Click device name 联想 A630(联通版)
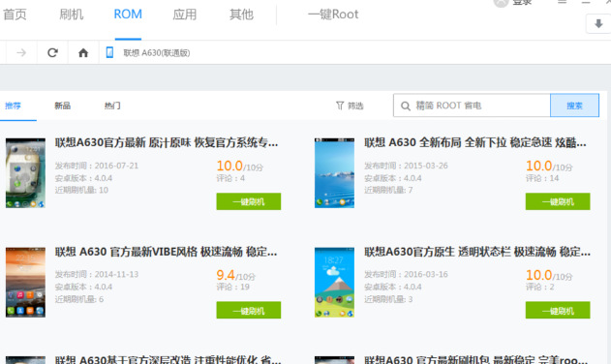This screenshot has width=611, height=364. 157,53
